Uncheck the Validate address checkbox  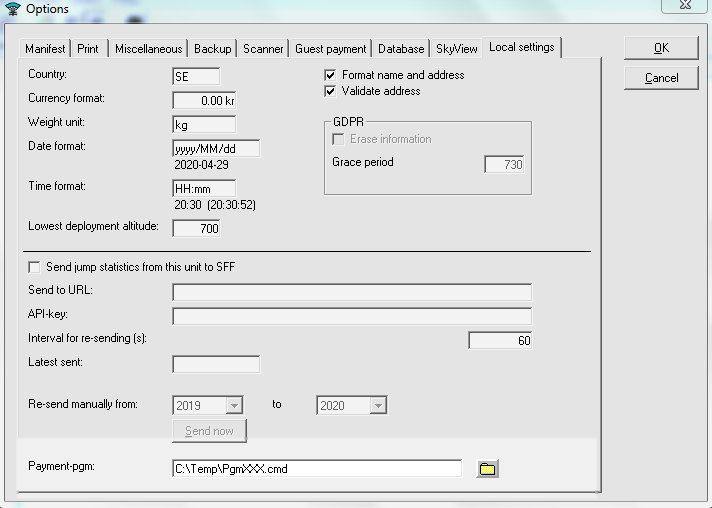pyautogui.click(x=331, y=91)
